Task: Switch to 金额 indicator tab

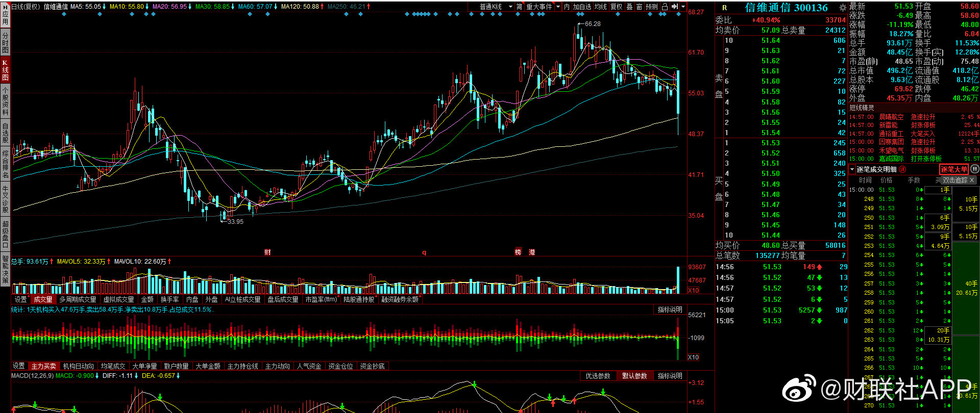Action: pyautogui.click(x=147, y=299)
